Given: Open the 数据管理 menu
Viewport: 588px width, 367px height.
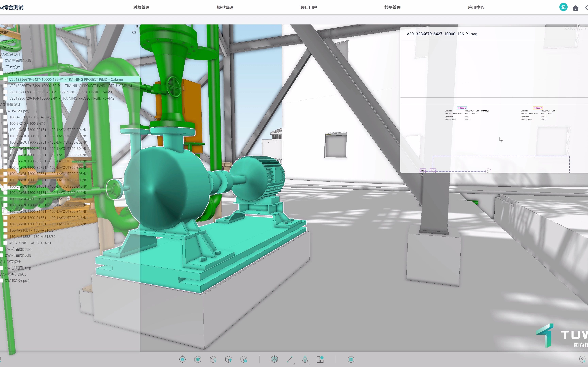Looking at the screenshot, I should (x=392, y=7).
